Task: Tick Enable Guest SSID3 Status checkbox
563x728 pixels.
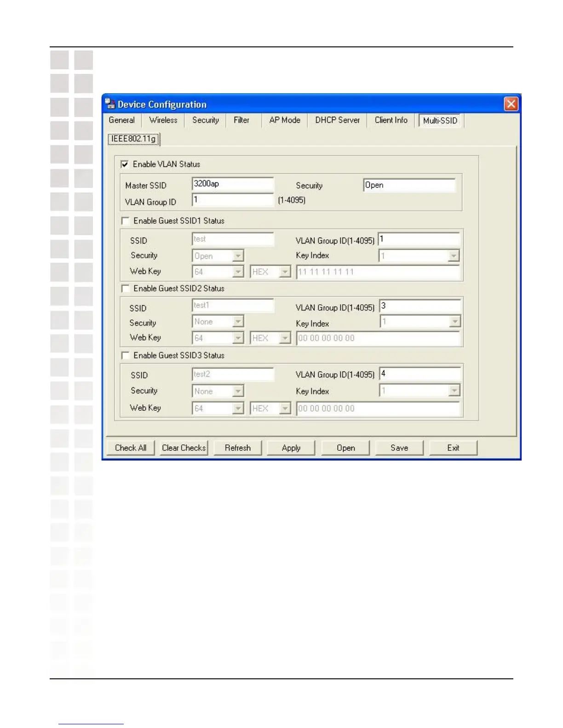Action: click(x=125, y=356)
